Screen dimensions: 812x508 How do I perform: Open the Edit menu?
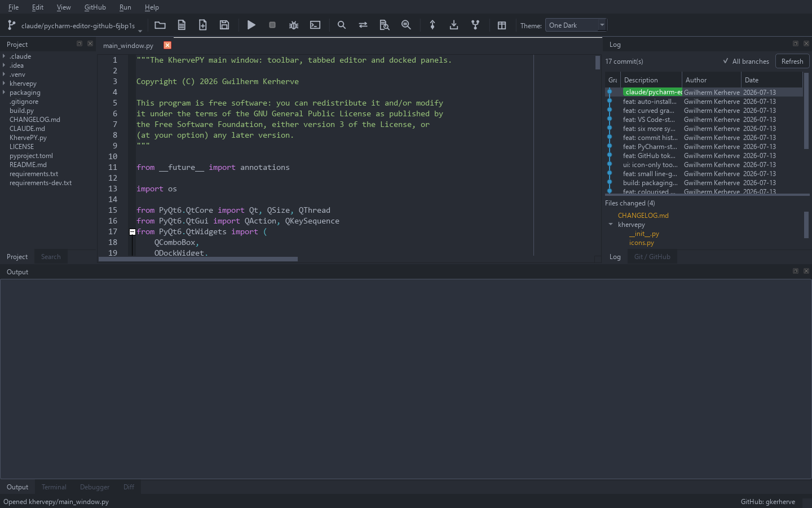tap(38, 7)
